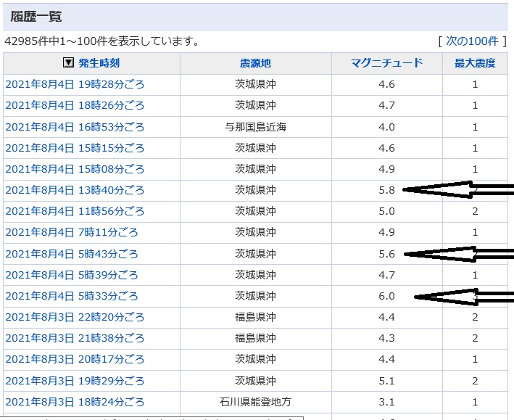
Task: Open the 13時40分ごろ magnitude 5.8 entry
Action: 75,190
